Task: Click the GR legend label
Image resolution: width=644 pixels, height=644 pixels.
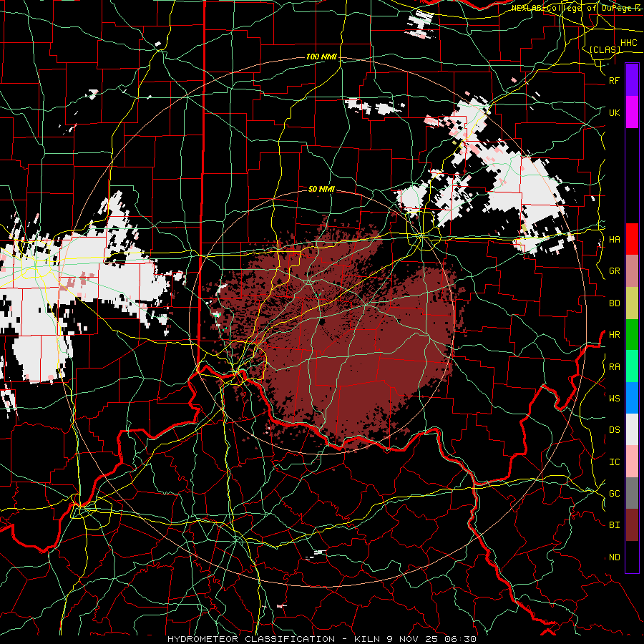Action: click(x=614, y=271)
